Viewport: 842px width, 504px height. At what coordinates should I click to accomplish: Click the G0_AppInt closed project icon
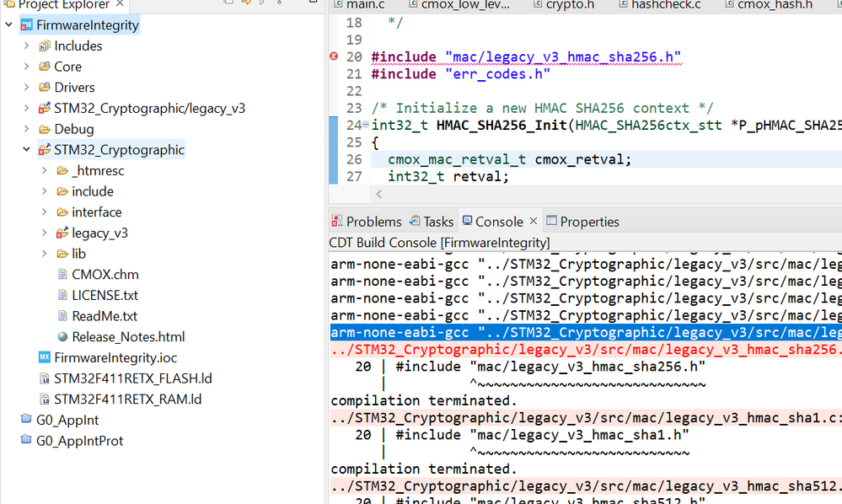click(26, 419)
